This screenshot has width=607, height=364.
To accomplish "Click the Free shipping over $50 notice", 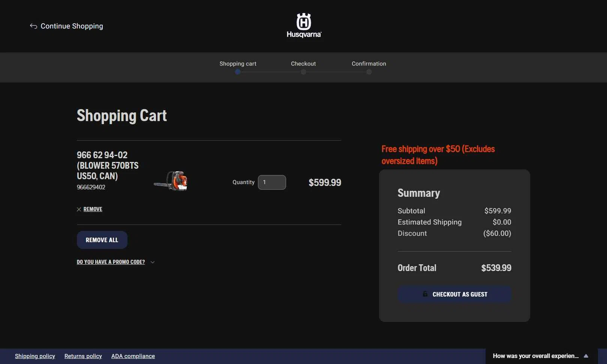I will pyautogui.click(x=438, y=155).
